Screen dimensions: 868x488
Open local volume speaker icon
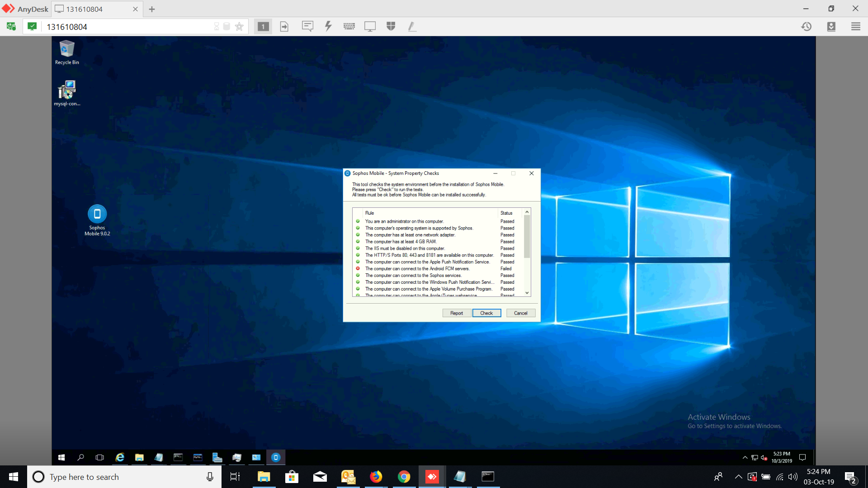click(x=793, y=477)
